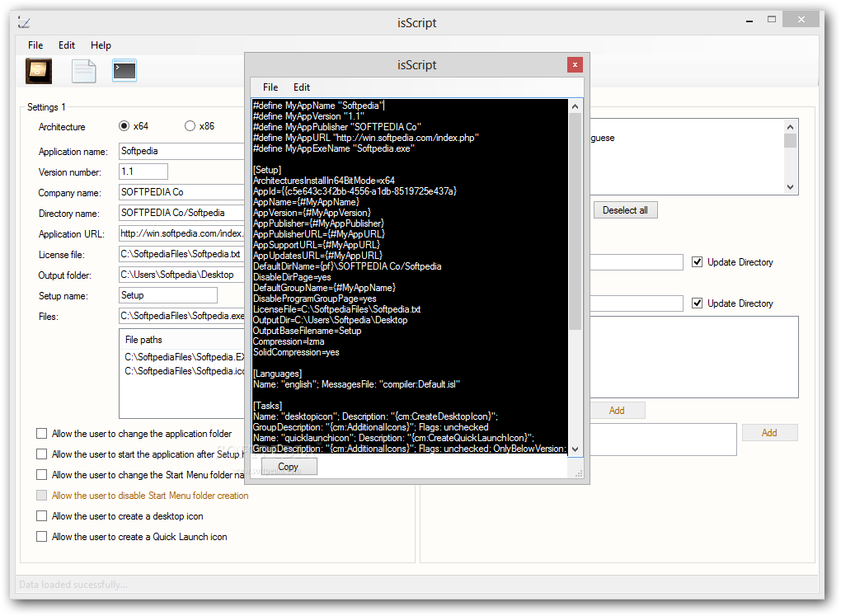This screenshot has height=616, width=841.
Task: Click Add button below the large list box
Action: (x=618, y=411)
